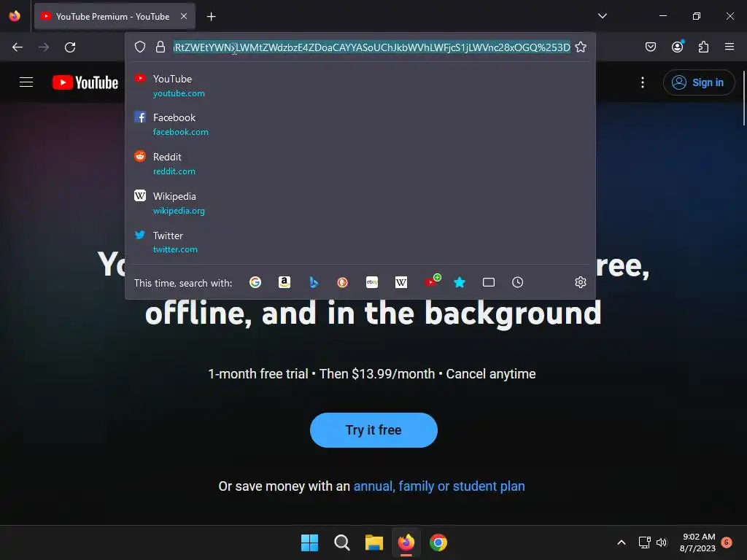The width and height of the screenshot is (747, 560).
Task: Switch to Firefox on the taskbar
Action: click(406, 542)
